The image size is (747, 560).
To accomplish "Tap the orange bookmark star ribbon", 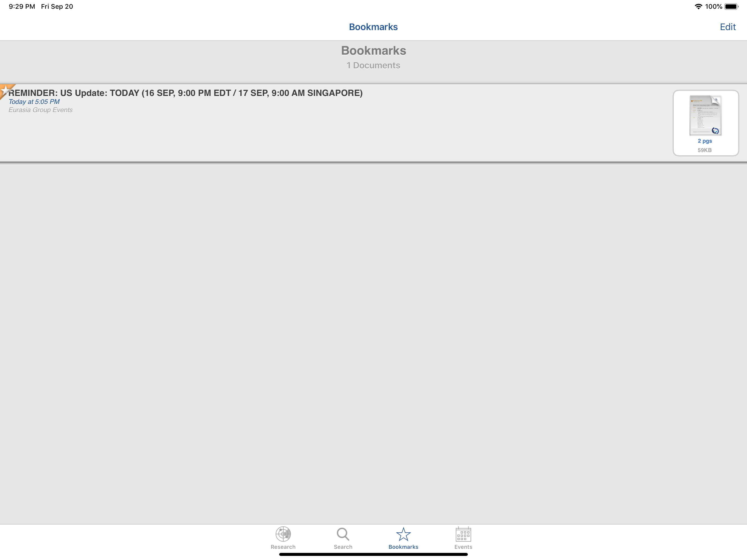I will coord(6,91).
